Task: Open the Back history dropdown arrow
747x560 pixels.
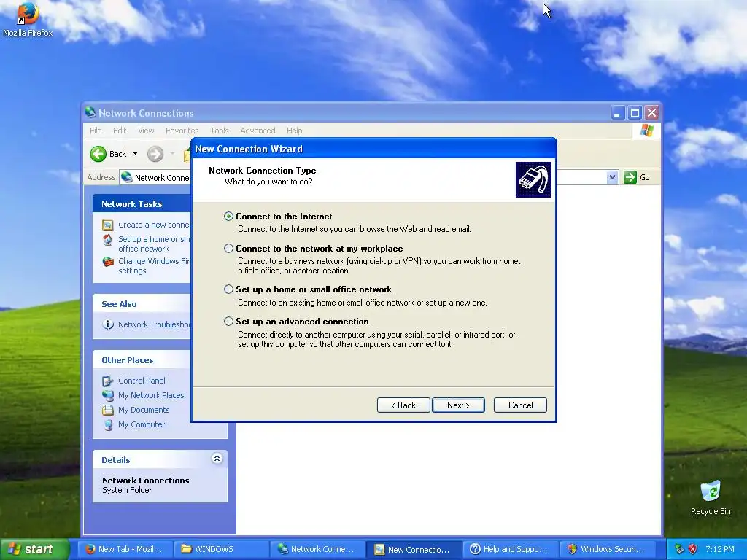Action: coord(135,154)
